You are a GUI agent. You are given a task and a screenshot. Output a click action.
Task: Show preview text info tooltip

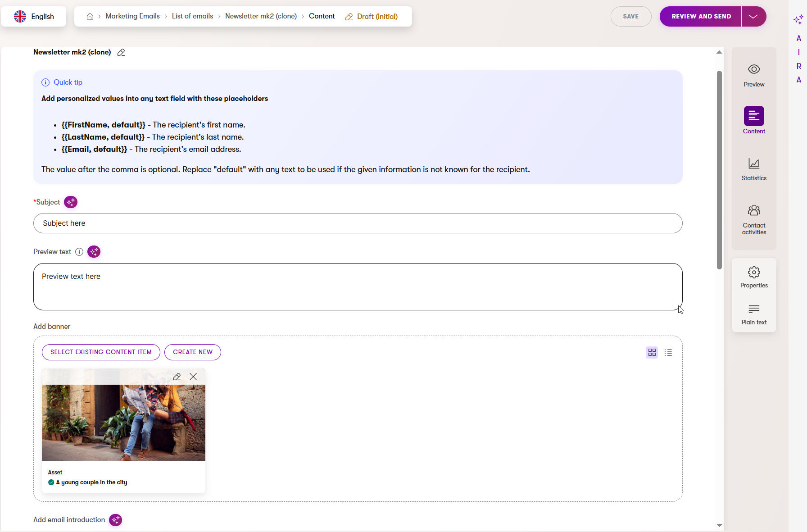[x=79, y=252]
